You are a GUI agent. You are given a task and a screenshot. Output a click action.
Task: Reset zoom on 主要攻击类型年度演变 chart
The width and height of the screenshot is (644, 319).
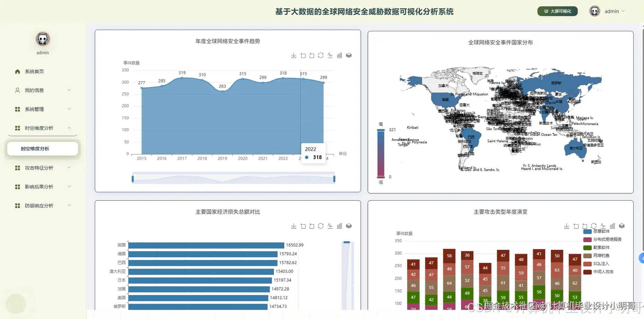585,226
